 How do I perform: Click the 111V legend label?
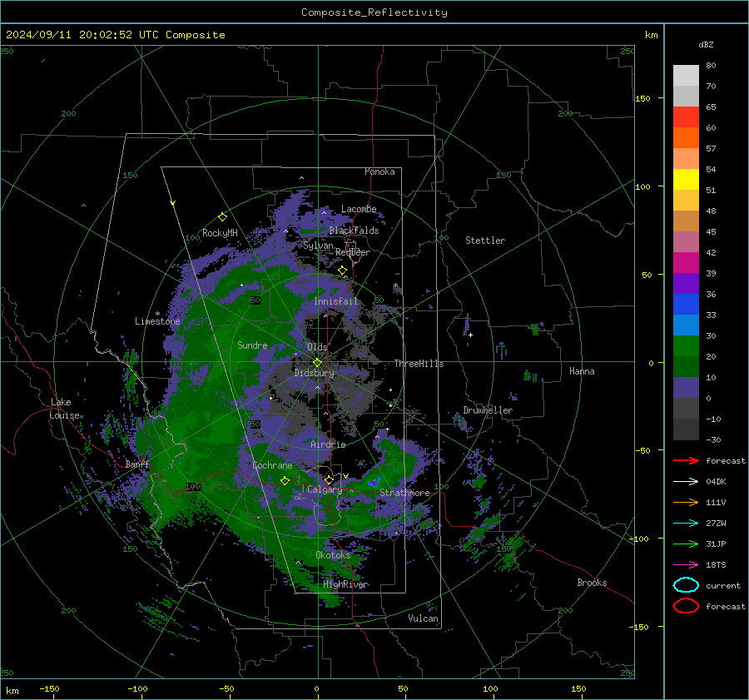point(716,502)
